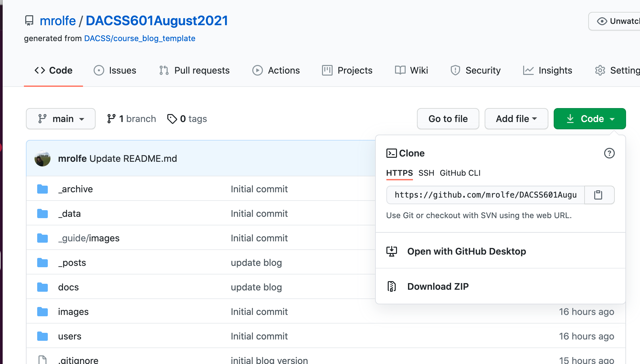Open the Add file dropdown

point(516,119)
